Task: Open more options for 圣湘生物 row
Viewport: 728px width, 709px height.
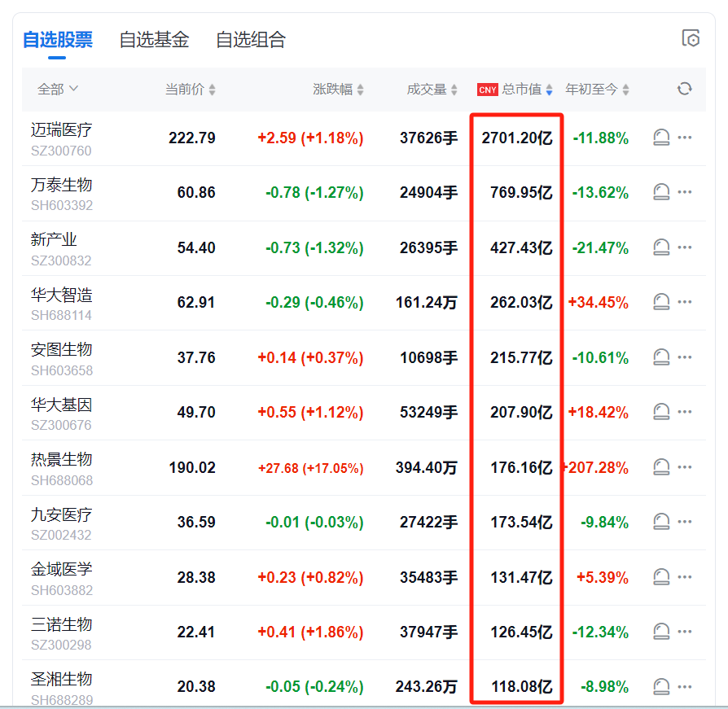Action: [685, 687]
